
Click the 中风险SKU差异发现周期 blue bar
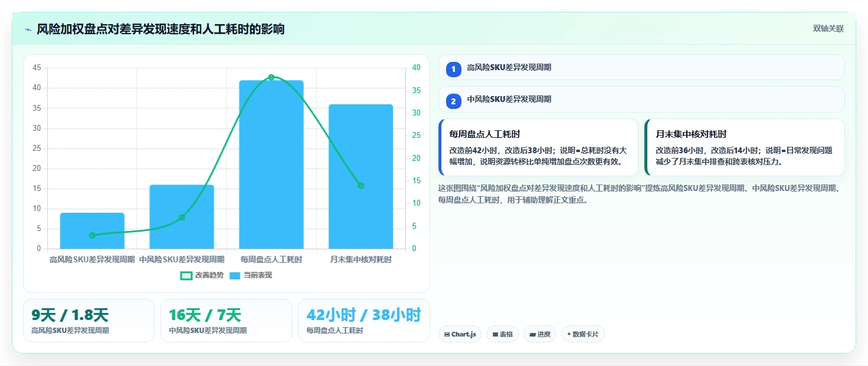(x=182, y=216)
